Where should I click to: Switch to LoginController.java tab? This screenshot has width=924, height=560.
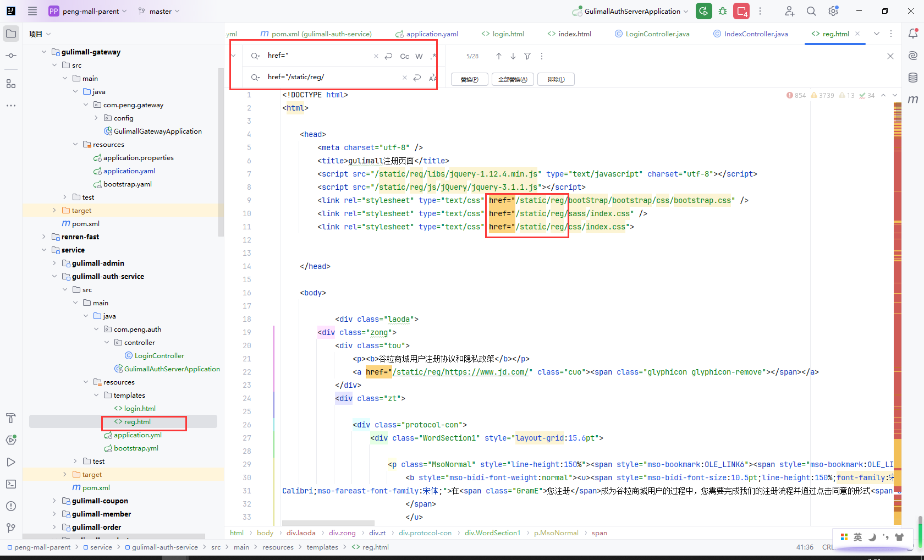[652, 34]
